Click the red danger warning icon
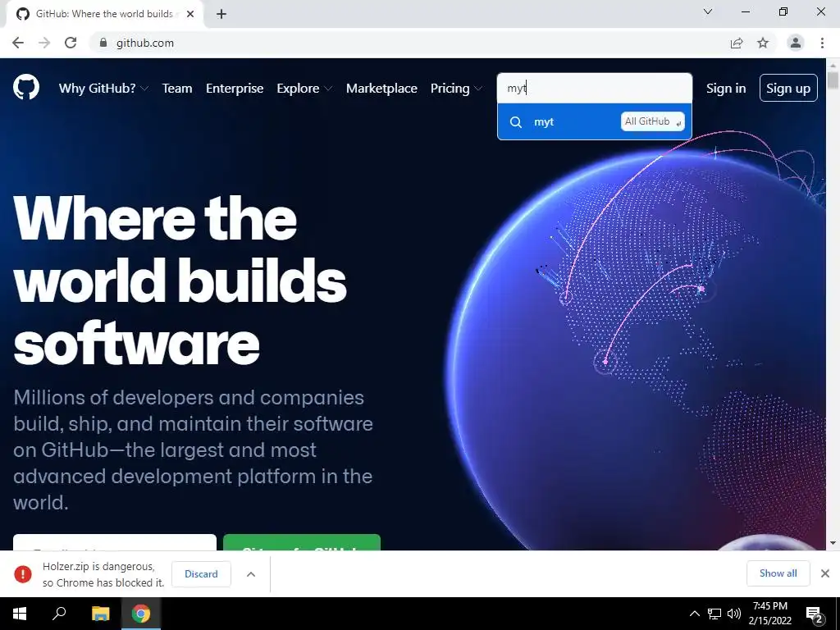The image size is (840, 630). coord(22,573)
